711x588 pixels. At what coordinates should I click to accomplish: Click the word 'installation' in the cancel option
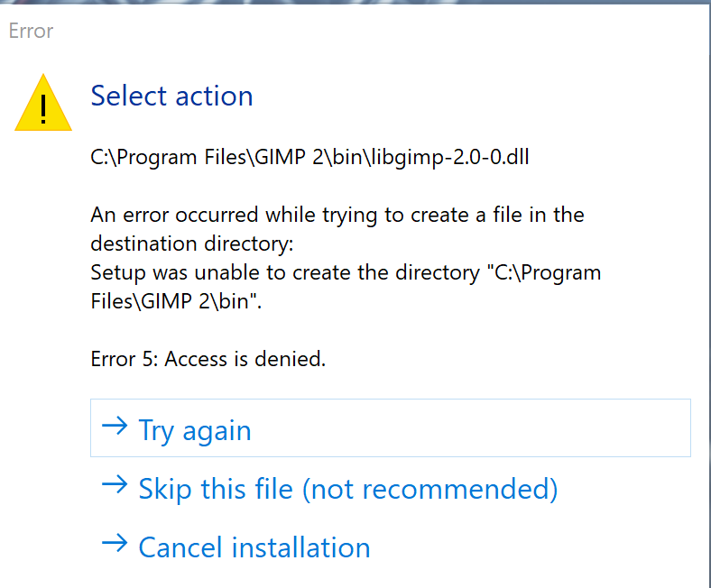coord(301,547)
